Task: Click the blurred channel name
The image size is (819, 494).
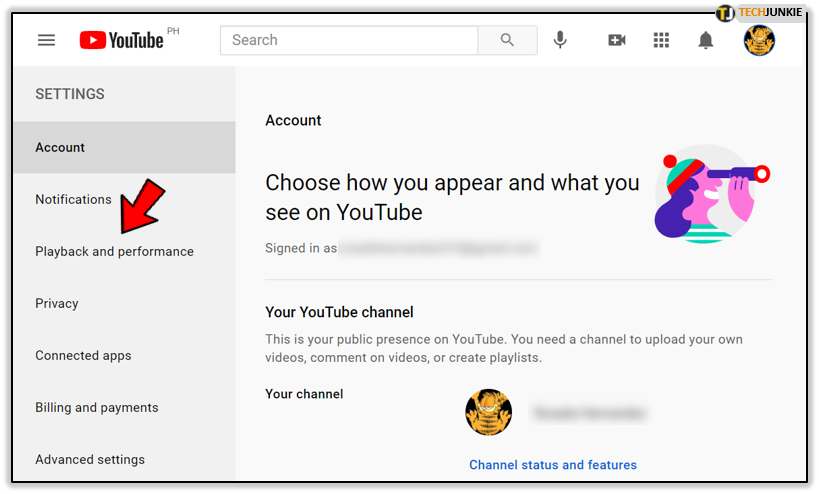Action: tap(589, 413)
